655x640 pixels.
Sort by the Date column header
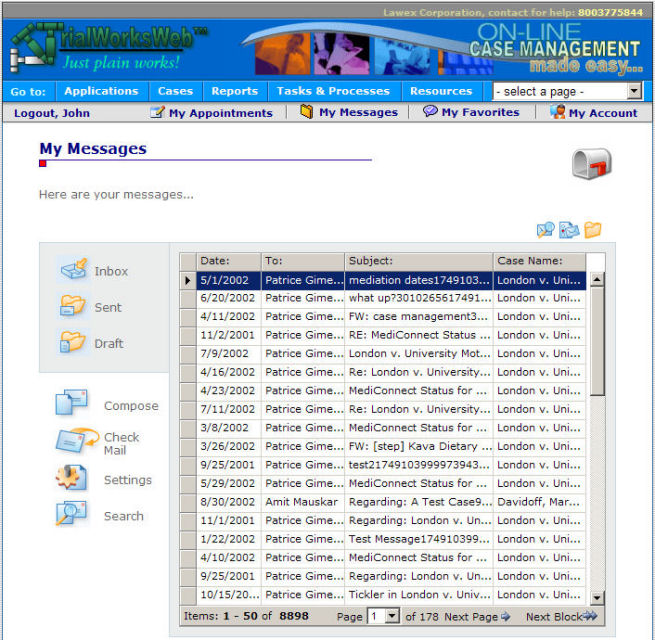click(x=228, y=261)
